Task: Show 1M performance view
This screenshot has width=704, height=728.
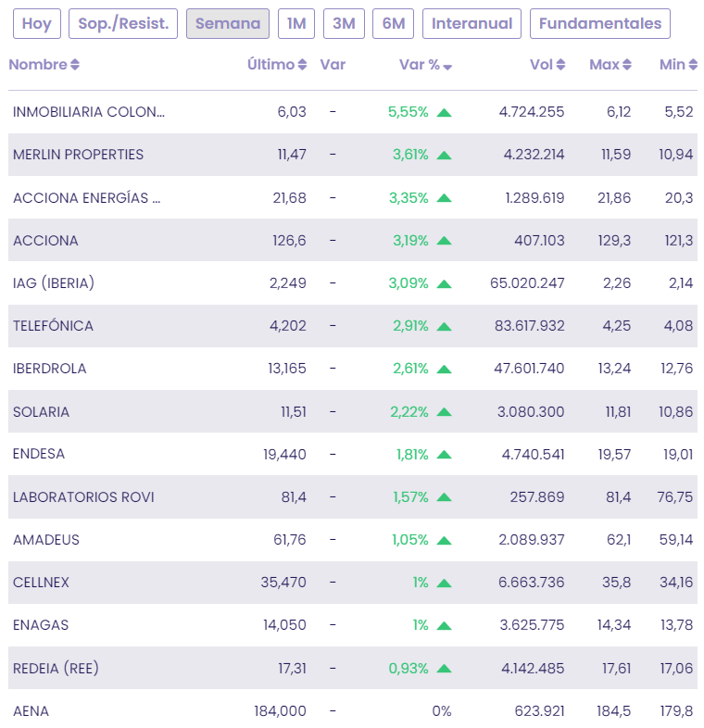Action: point(296,24)
